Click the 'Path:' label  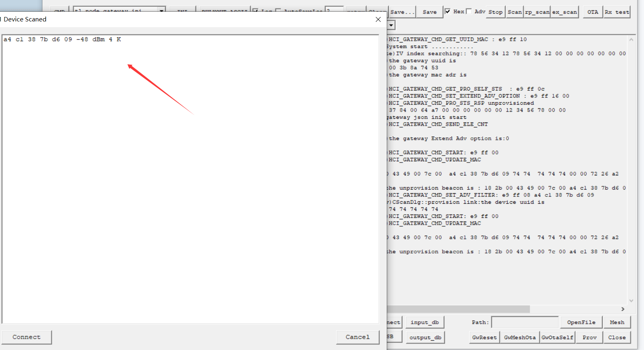(x=480, y=323)
